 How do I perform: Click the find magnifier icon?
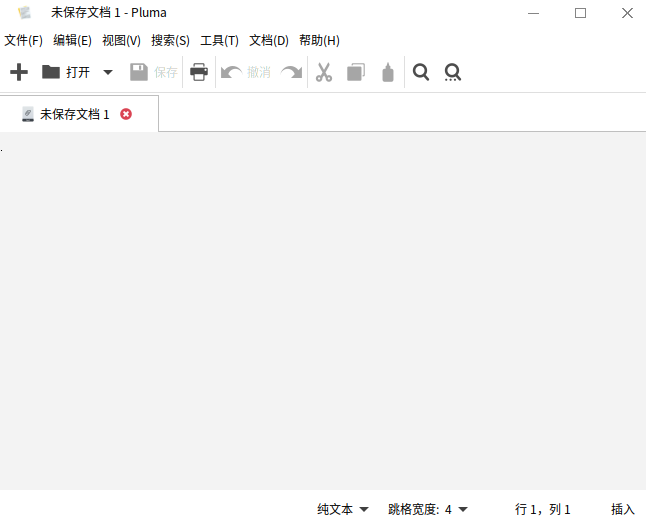click(421, 72)
